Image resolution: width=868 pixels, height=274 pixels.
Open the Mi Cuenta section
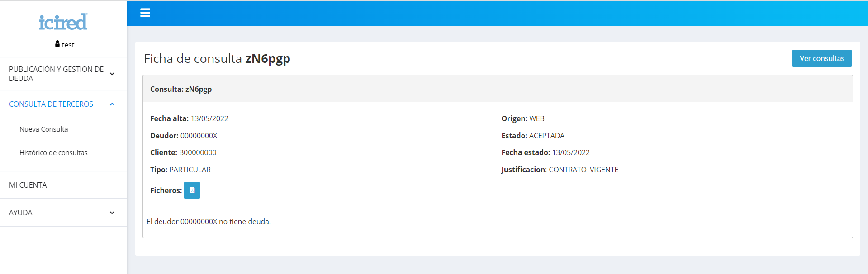pyautogui.click(x=28, y=185)
